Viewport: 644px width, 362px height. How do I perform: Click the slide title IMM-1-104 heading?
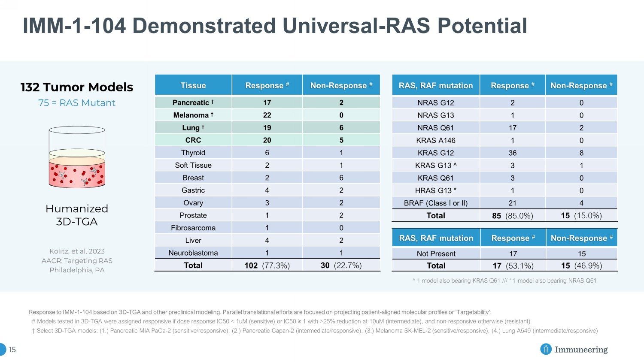pyautogui.click(x=275, y=26)
